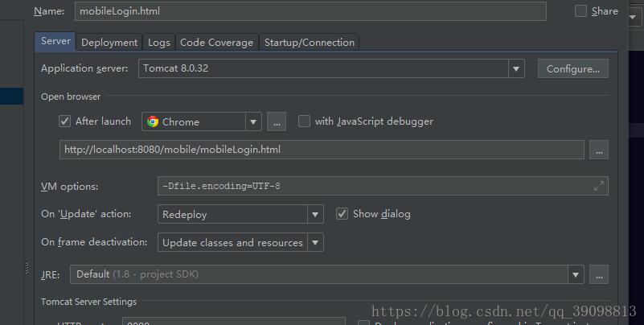644x325 pixels.
Task: Open the Startup/Connection tab
Action: [309, 43]
